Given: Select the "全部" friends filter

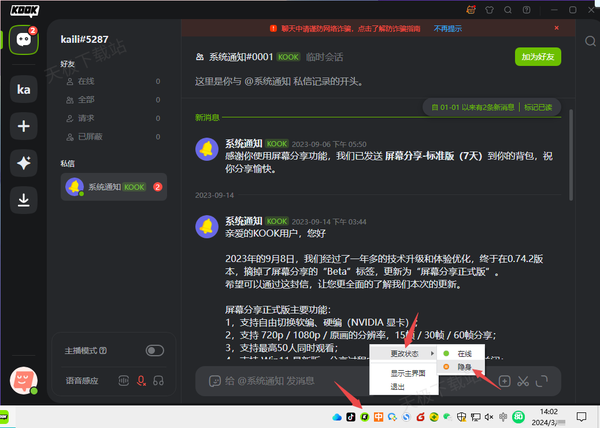Looking at the screenshot, I should pyautogui.click(x=113, y=99).
